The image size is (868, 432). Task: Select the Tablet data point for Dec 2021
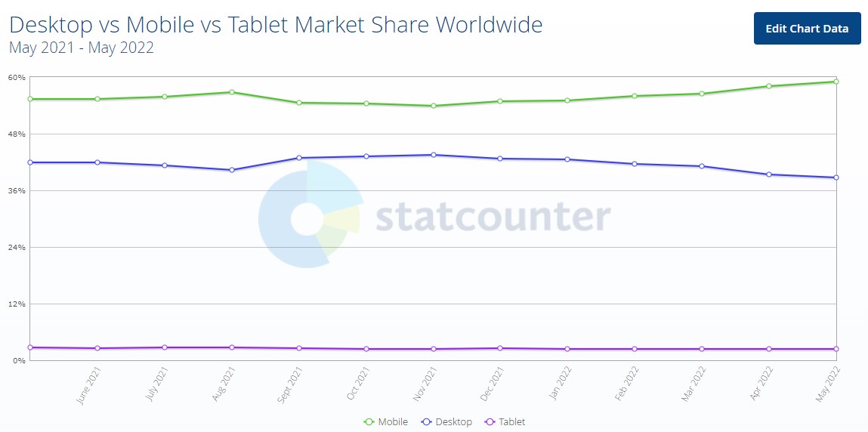(500, 348)
